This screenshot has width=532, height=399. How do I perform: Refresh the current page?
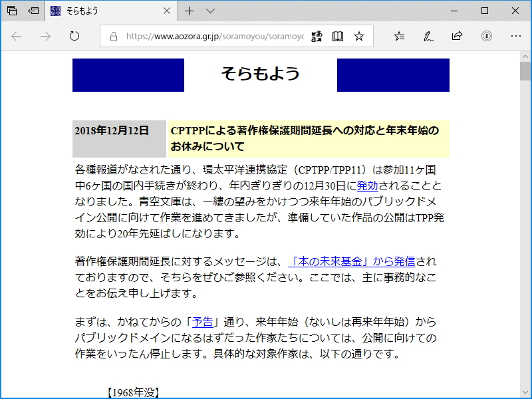(73, 37)
